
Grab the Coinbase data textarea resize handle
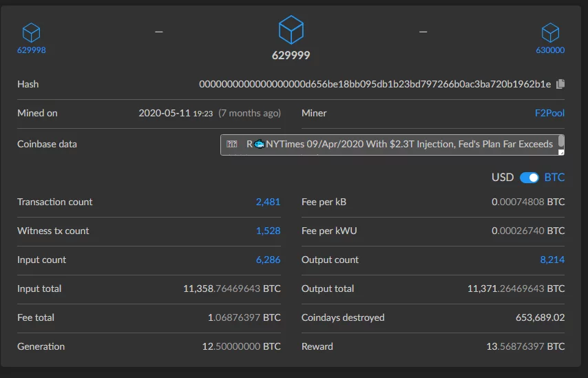(561, 152)
